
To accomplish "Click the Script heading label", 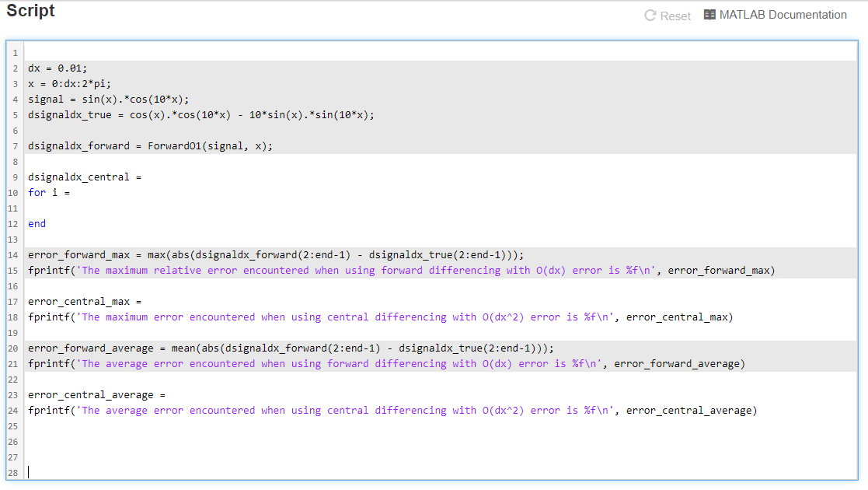I will click(x=30, y=11).
